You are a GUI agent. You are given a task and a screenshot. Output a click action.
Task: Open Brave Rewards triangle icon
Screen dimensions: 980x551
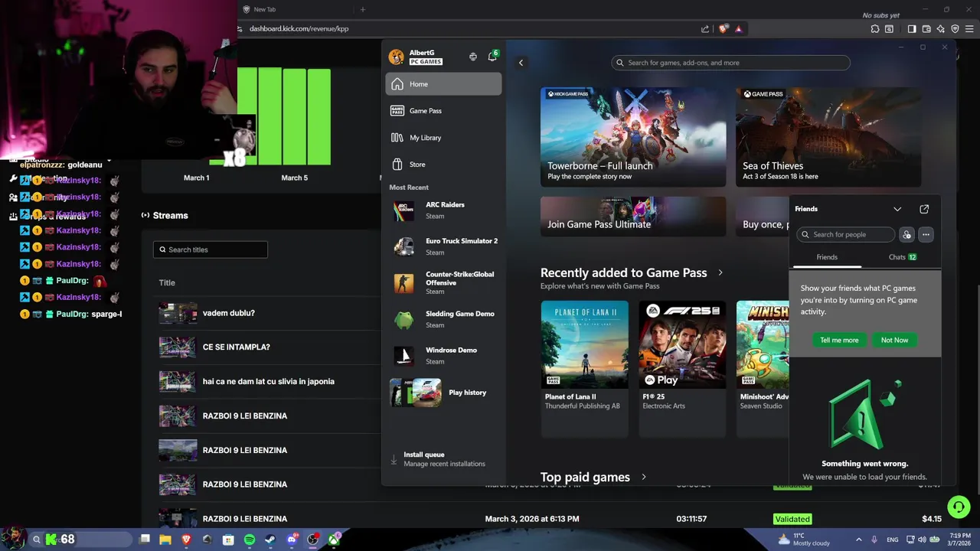click(x=738, y=29)
